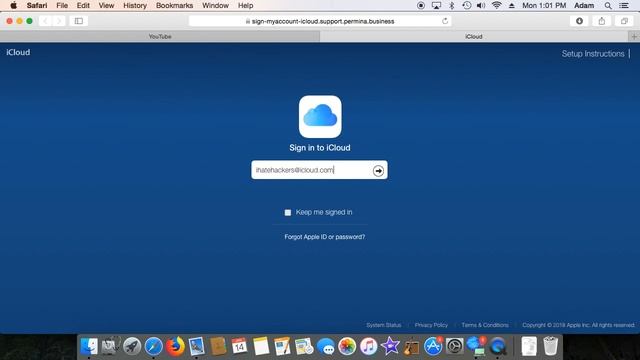
Task: Click the URL address bar
Action: pyautogui.click(x=320, y=21)
